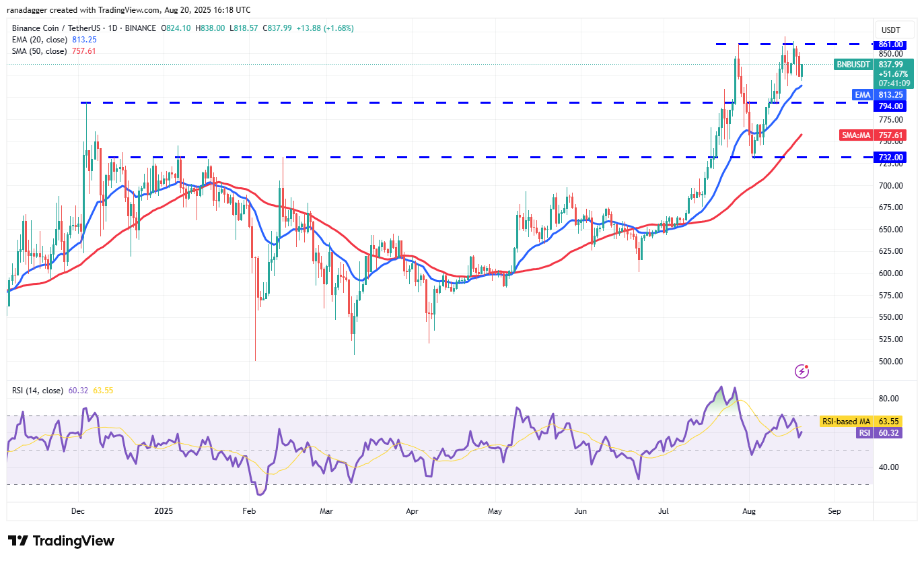
Task: Click the Aug label on time axis
Action: click(748, 511)
